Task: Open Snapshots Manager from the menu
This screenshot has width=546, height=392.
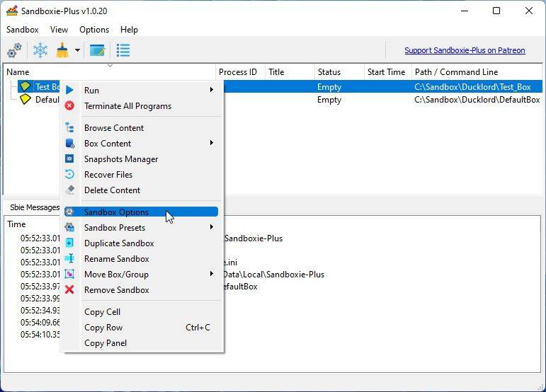Action: pos(142,159)
